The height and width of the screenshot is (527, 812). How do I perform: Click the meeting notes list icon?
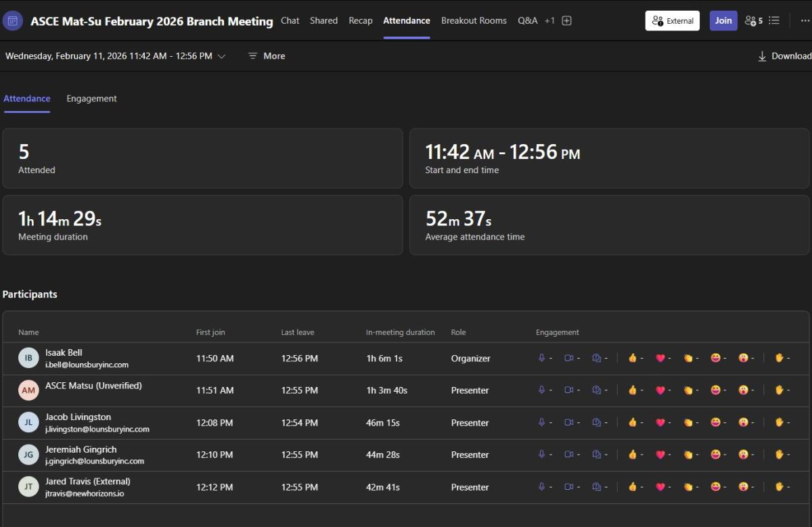tap(774, 21)
